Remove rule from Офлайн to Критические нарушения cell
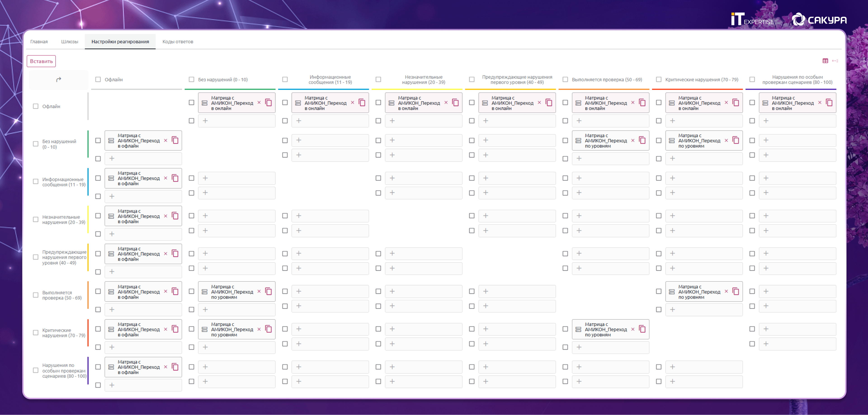 pos(726,102)
